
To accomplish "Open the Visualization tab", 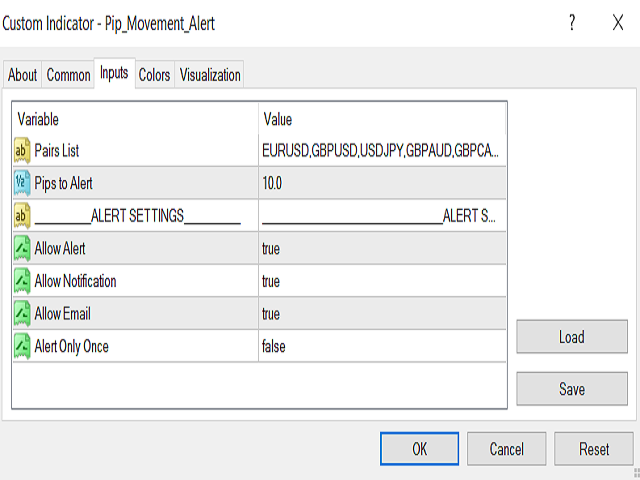I will (210, 75).
